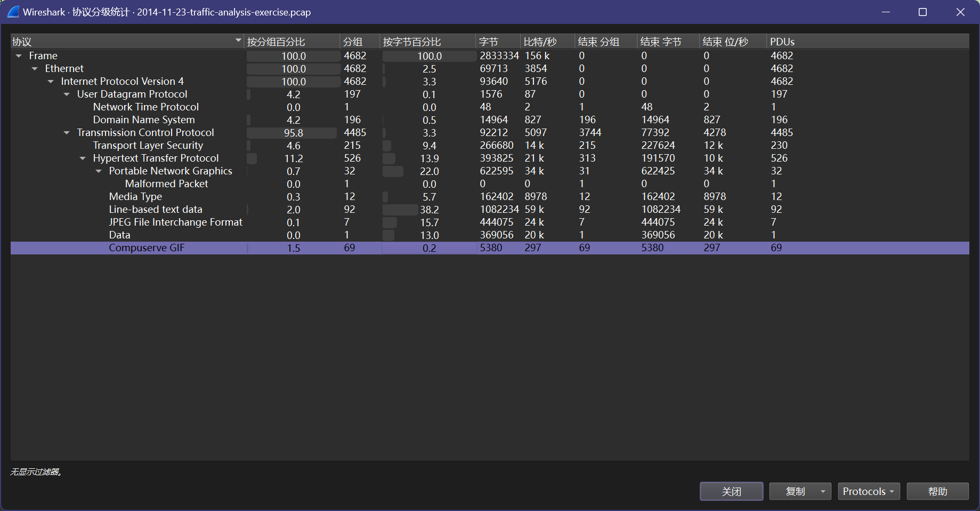Collapse Transmission Control Protocol node
Viewport: 980px width, 511px height.
(67, 133)
